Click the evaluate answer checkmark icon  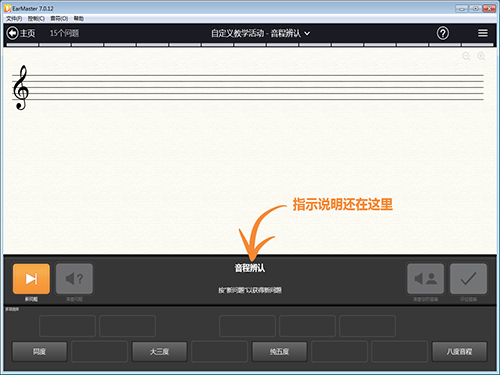pyautogui.click(x=468, y=279)
